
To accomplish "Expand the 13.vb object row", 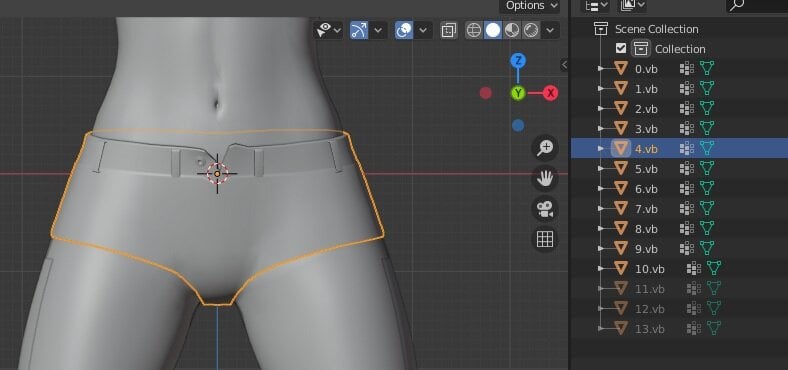I will tap(601, 328).
